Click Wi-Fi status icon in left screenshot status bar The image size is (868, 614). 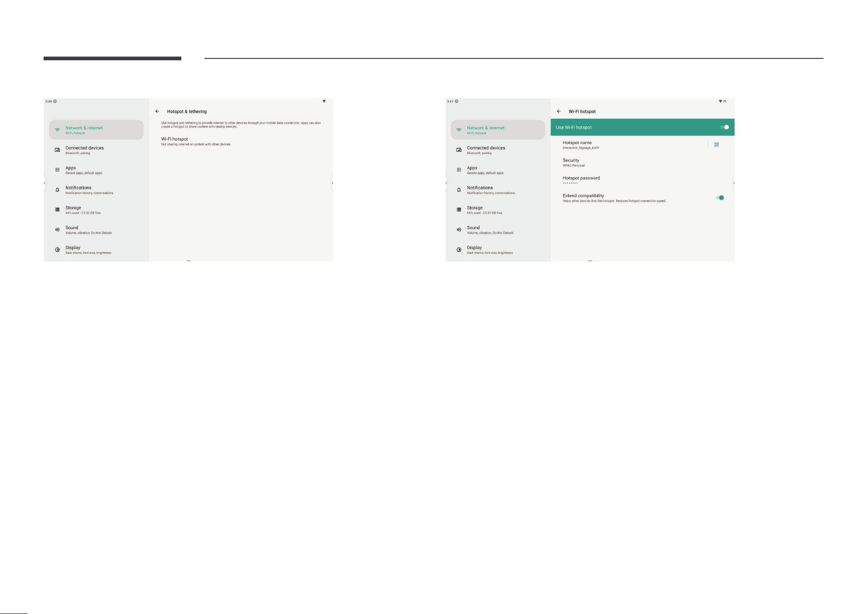pyautogui.click(x=324, y=101)
